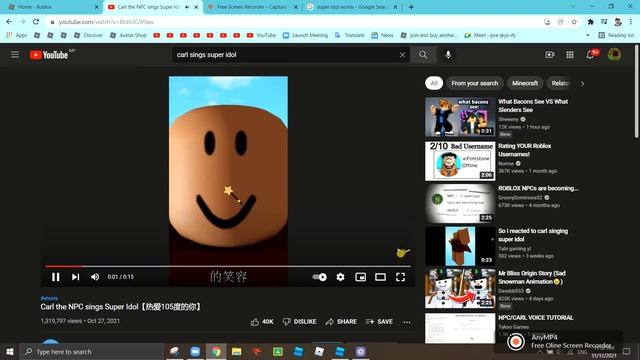The width and height of the screenshot is (640, 360).
Task: Click the DISLIKE button
Action: (x=300, y=322)
